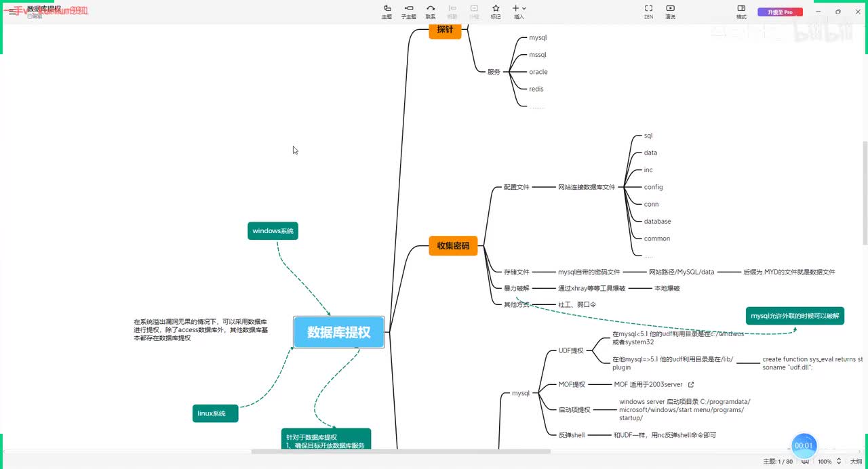Viewport: 868px width, 469px height.
Task: Select the 服务 subtopic
Action: tap(494, 72)
